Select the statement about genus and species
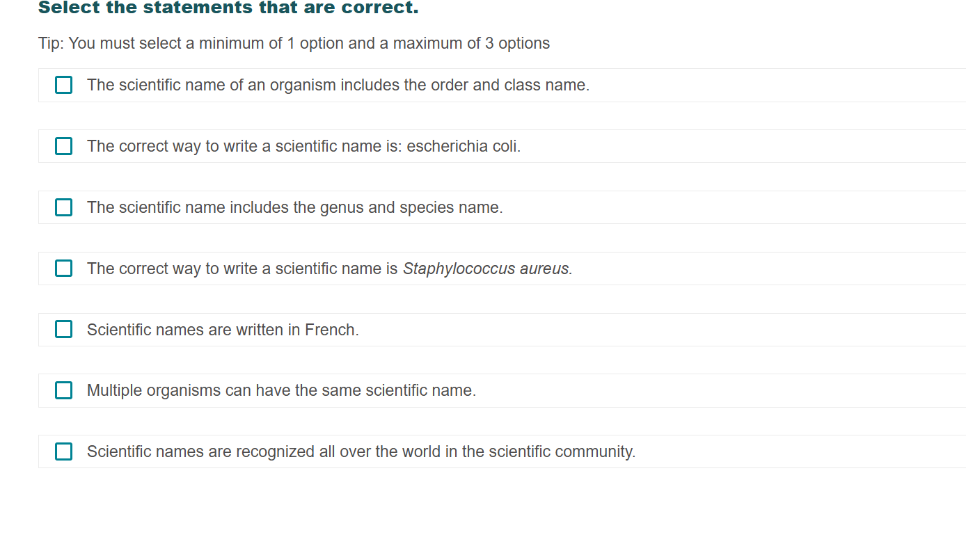This screenshot has height=560, width=966. (x=294, y=207)
